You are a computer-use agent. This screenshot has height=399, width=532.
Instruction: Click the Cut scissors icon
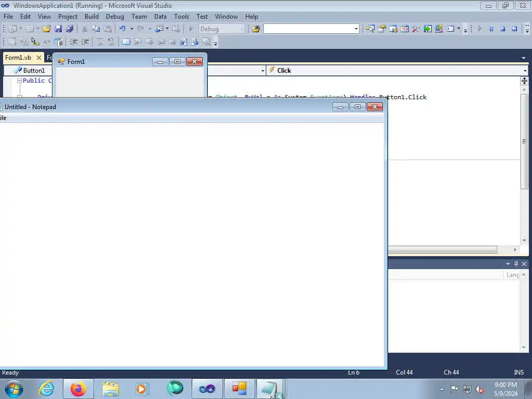[85, 29]
